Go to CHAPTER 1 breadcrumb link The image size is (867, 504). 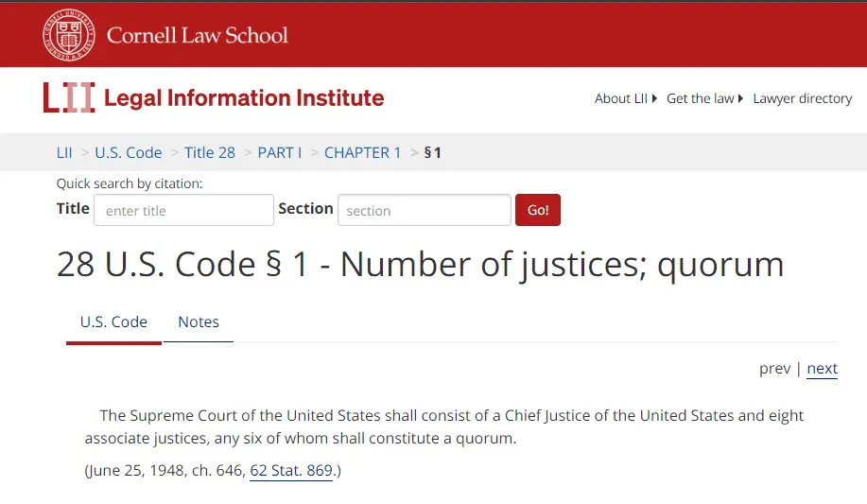[x=363, y=152]
